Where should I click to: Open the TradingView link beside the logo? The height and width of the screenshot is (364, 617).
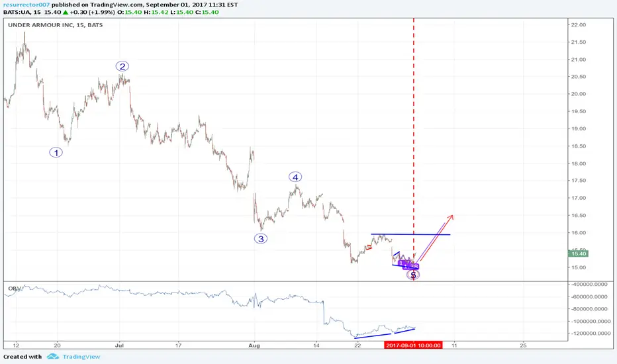point(81,357)
